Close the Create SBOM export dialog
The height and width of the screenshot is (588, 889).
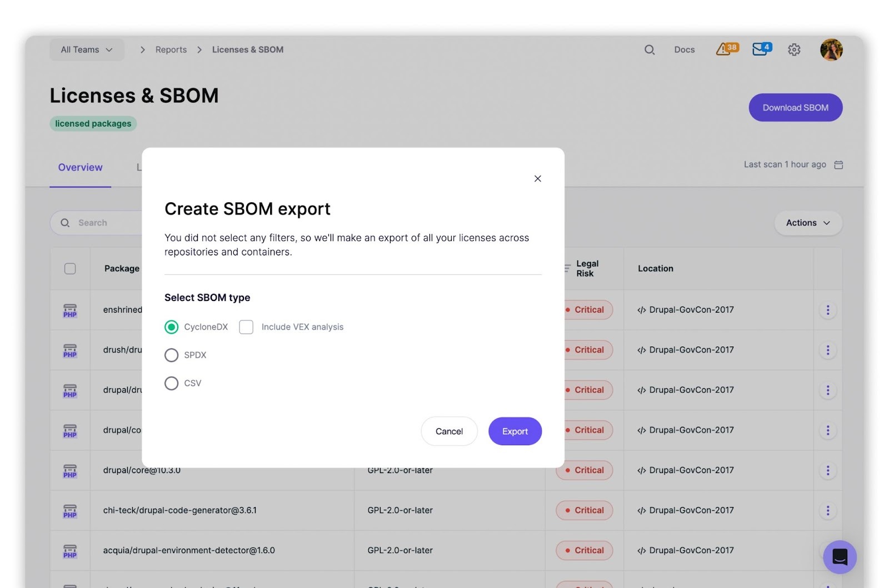[x=537, y=179]
